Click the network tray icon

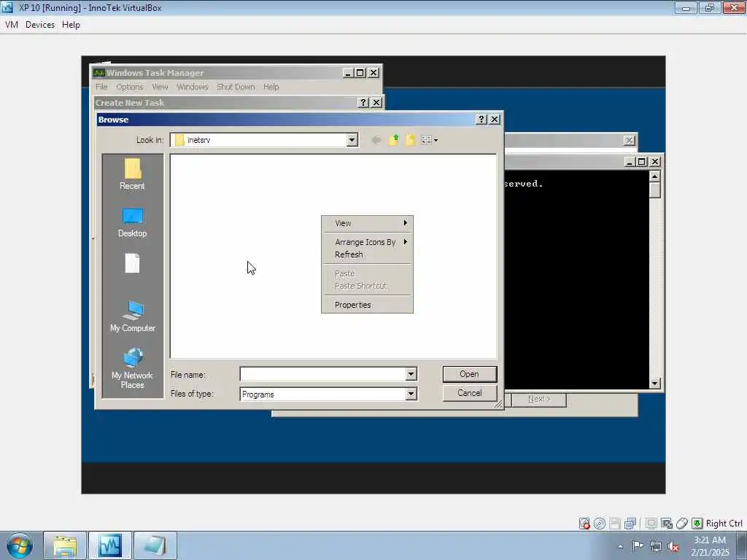coord(656,546)
